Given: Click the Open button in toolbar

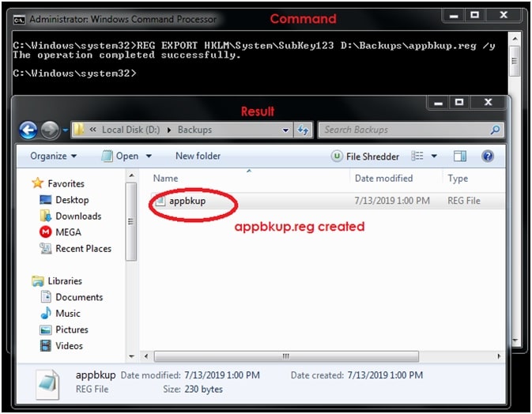Looking at the screenshot, I should (x=120, y=156).
